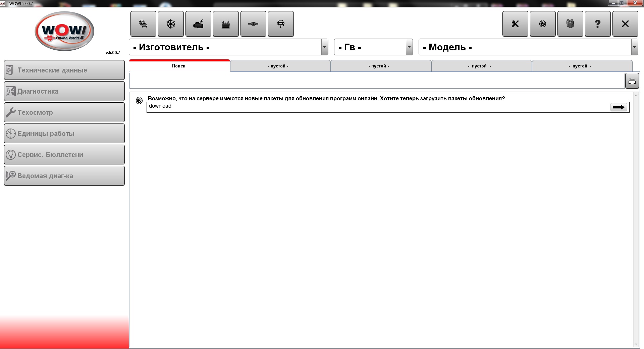Close the program with the large X button
Screen dimensions: 644x349
pyautogui.click(x=625, y=24)
